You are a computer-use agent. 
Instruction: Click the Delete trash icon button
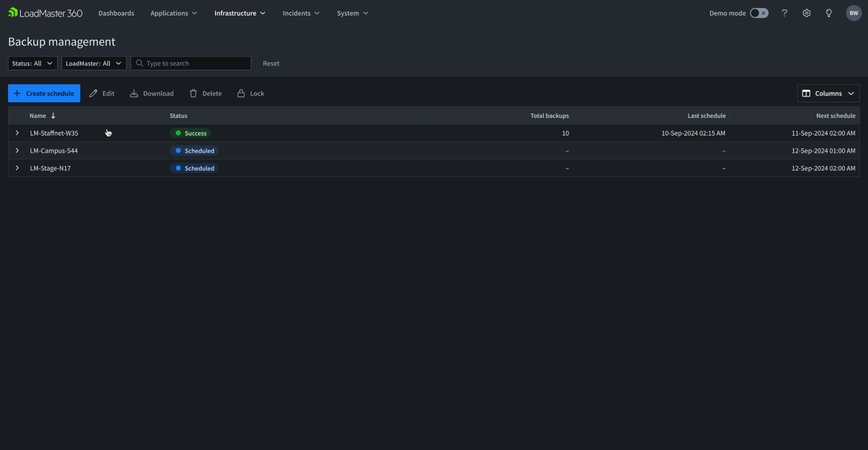coord(194,93)
